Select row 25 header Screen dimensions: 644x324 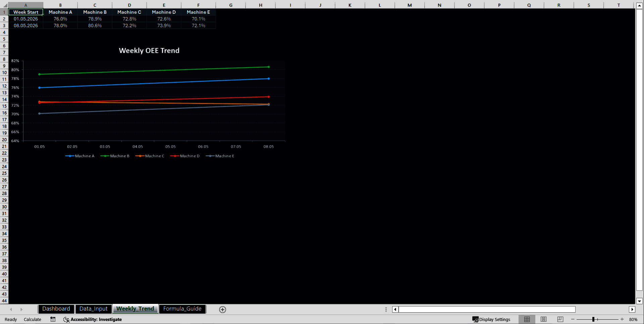[x=4, y=173]
